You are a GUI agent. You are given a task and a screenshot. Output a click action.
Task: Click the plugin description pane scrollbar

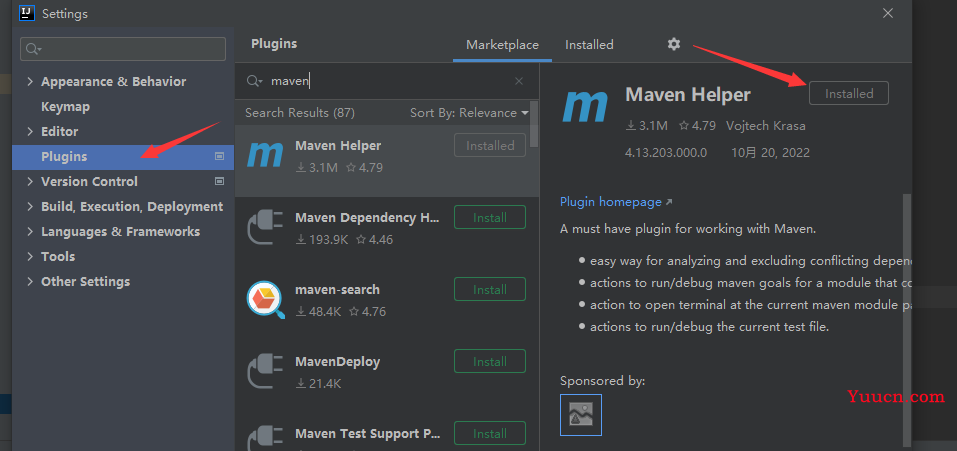pos(906,320)
